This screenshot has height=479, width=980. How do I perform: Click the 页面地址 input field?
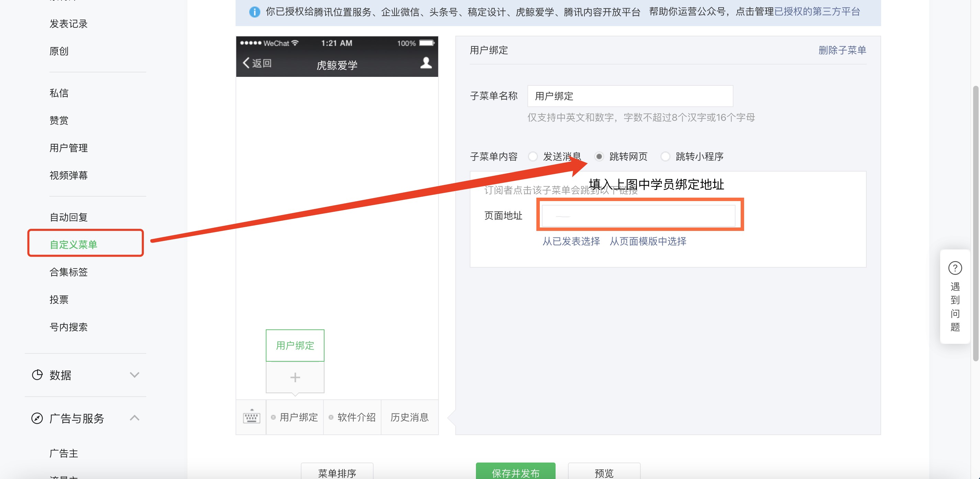(x=638, y=215)
